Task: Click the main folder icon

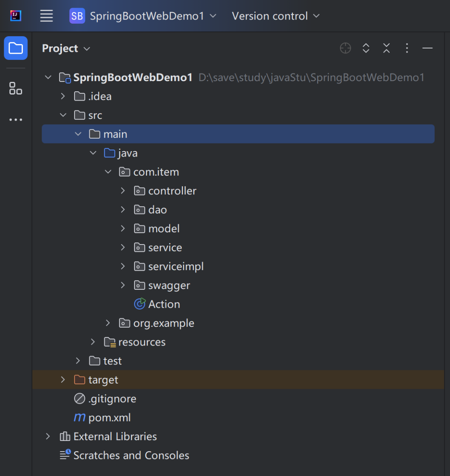Action: 95,134
